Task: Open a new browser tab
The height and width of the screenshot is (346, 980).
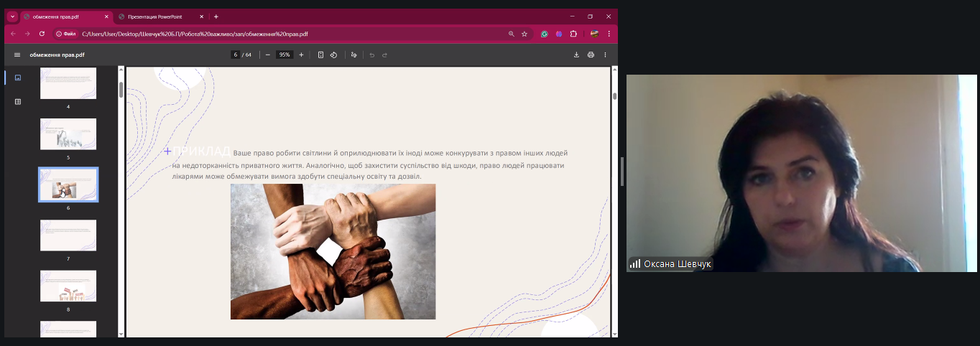Action: click(x=216, y=17)
